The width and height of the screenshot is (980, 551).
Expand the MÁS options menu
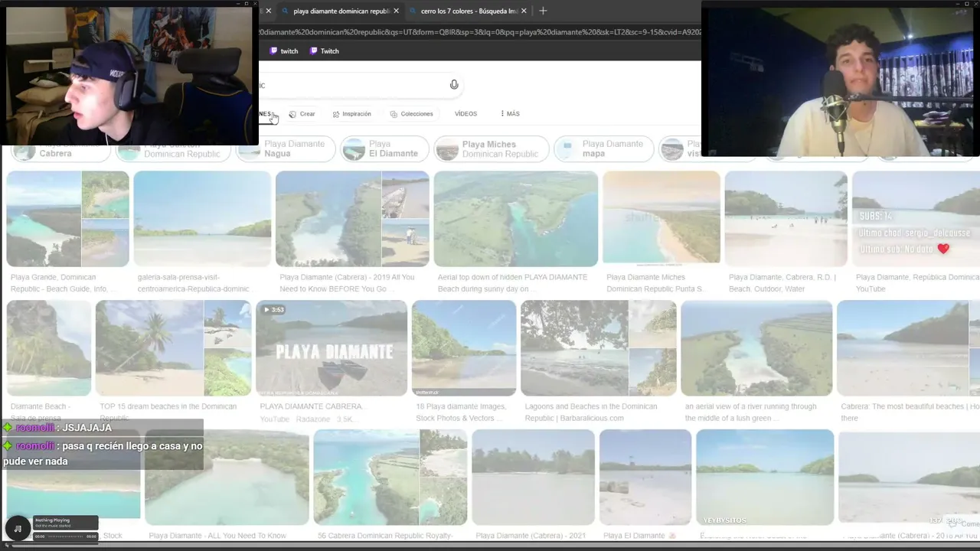point(510,114)
